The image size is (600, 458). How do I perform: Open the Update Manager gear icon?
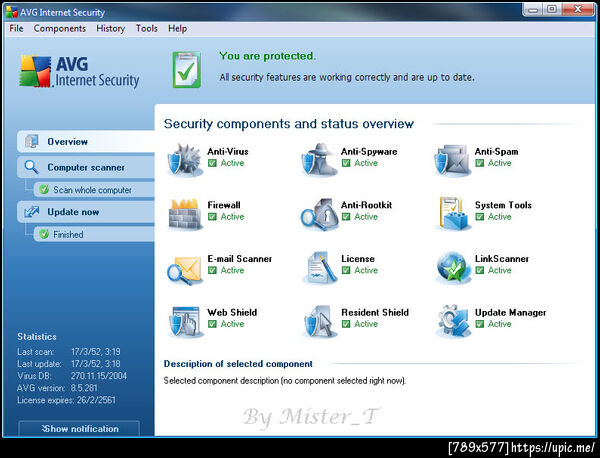(x=453, y=321)
